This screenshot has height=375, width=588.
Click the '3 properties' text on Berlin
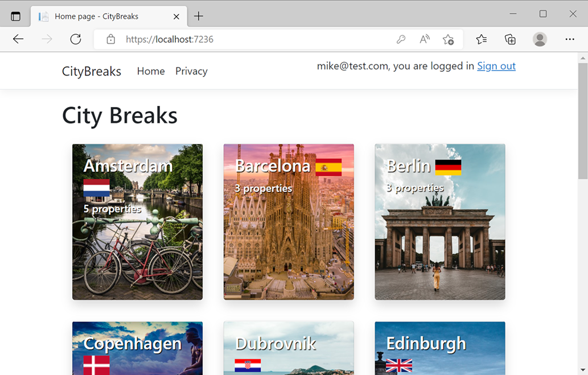[415, 188]
